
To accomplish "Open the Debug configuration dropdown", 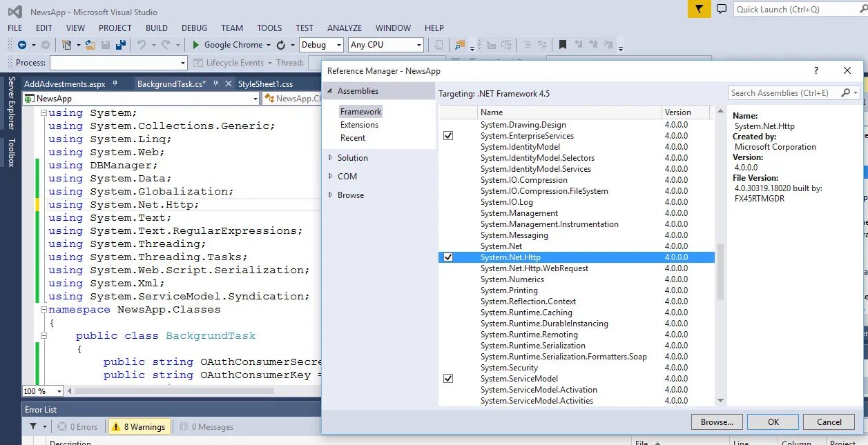I will tap(338, 45).
